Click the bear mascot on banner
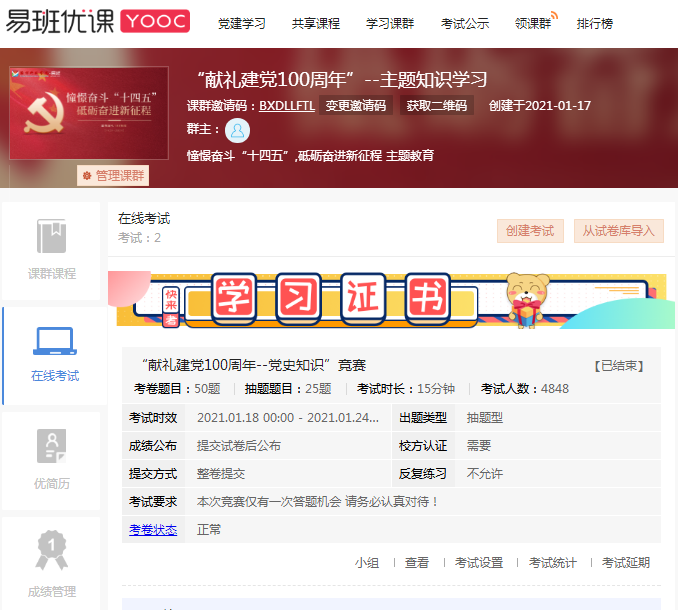Viewport: 678px width, 610px height. (x=525, y=298)
